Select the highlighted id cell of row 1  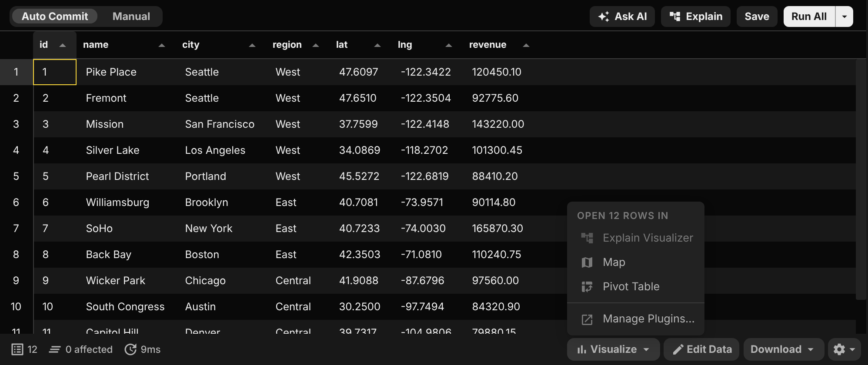(55, 72)
